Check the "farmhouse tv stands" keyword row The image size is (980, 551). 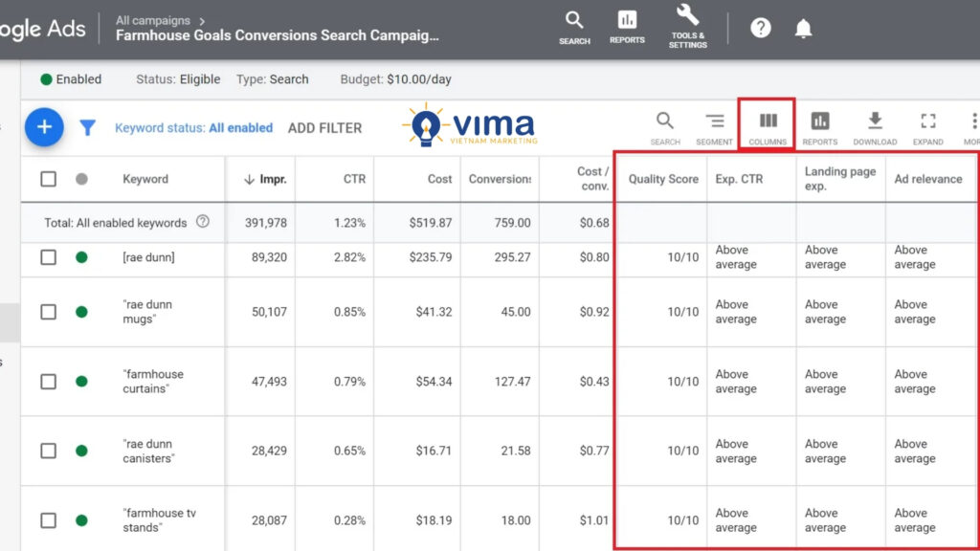[x=48, y=519]
